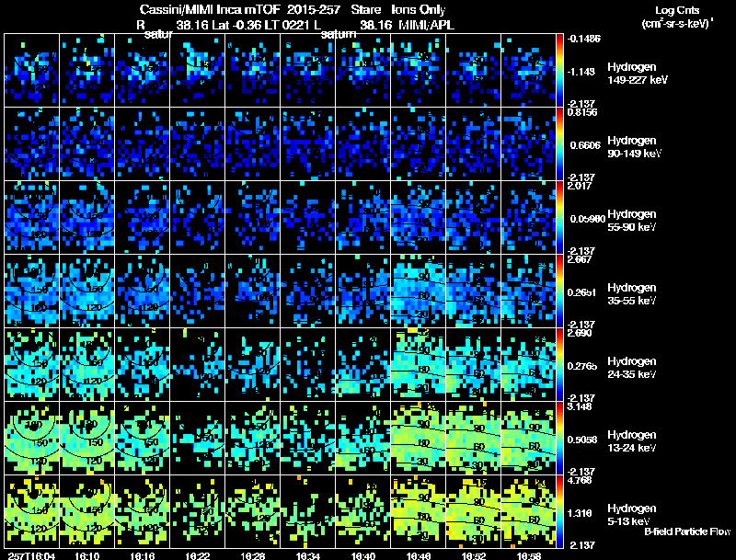Viewport: 736px width, 560px height.
Task: Inspect the 13-24 keV Hydrogen panel at 16:34
Action: click(308, 439)
